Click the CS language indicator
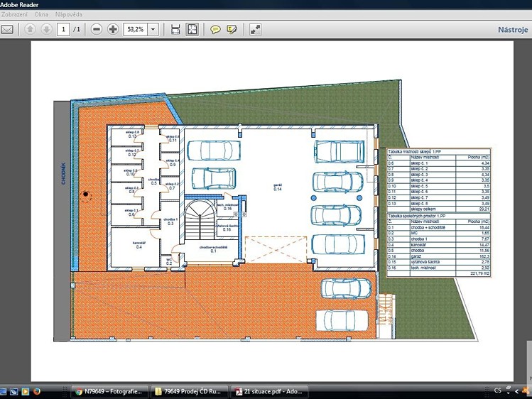The width and height of the screenshot is (532, 399). tap(498, 390)
